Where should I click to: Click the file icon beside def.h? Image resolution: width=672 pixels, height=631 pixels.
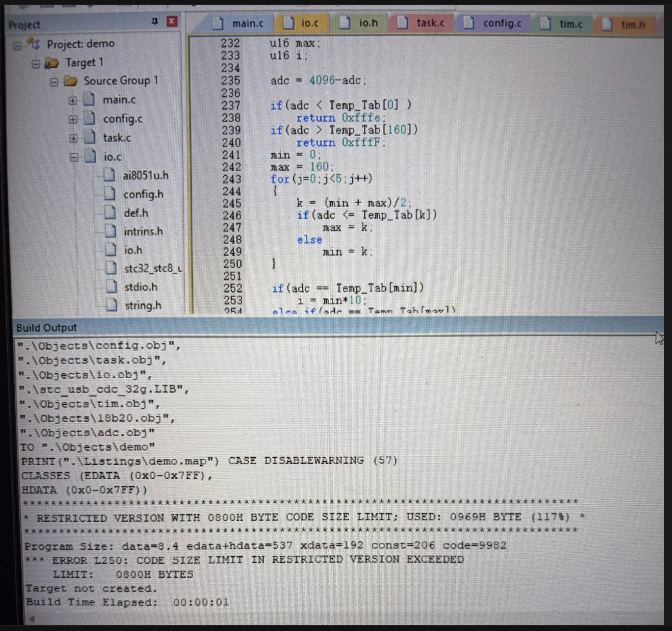click(110, 213)
